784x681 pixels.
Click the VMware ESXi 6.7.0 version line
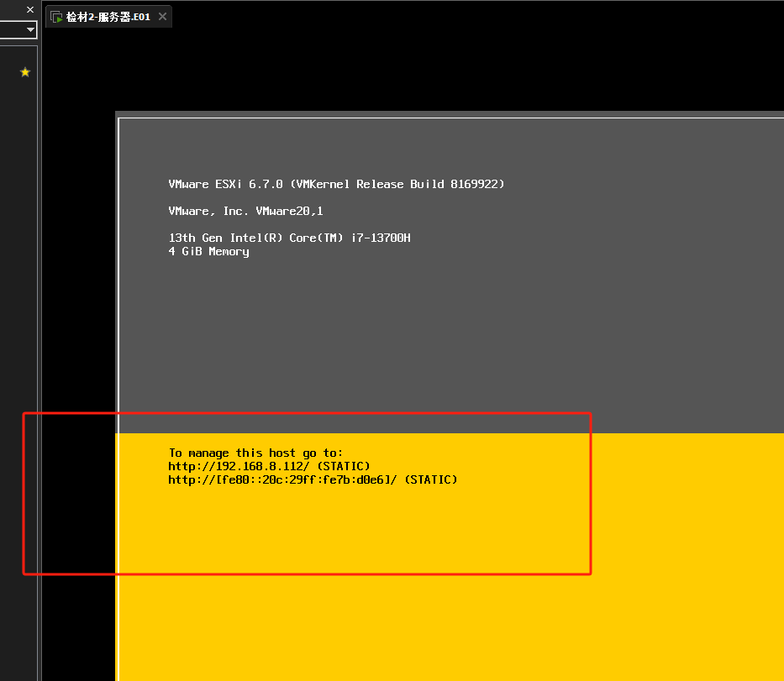tap(336, 184)
